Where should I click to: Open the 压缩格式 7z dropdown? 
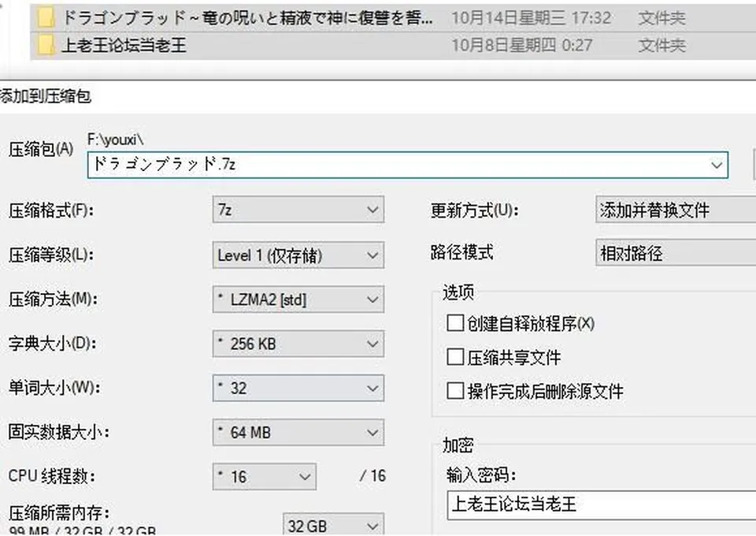coord(298,210)
